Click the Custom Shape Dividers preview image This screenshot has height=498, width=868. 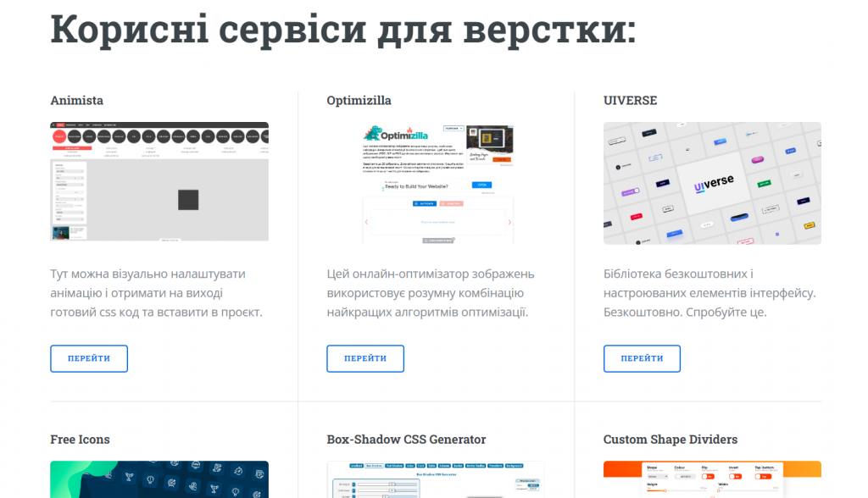[712, 479]
